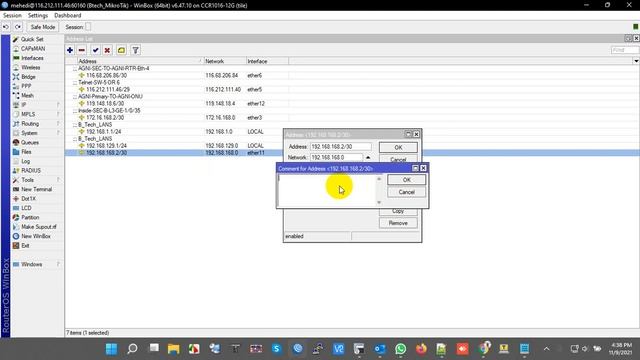Sort by the Interface column header
The image size is (640, 360).
[x=267, y=61]
